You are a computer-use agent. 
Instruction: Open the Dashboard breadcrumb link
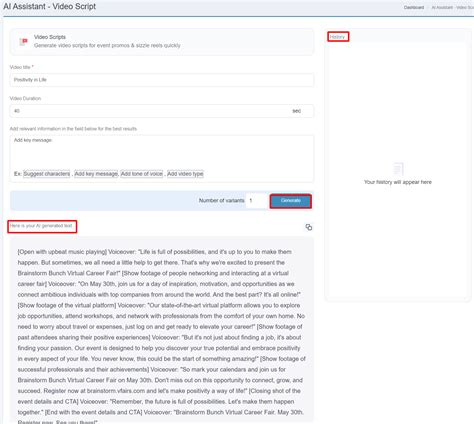pos(414,7)
